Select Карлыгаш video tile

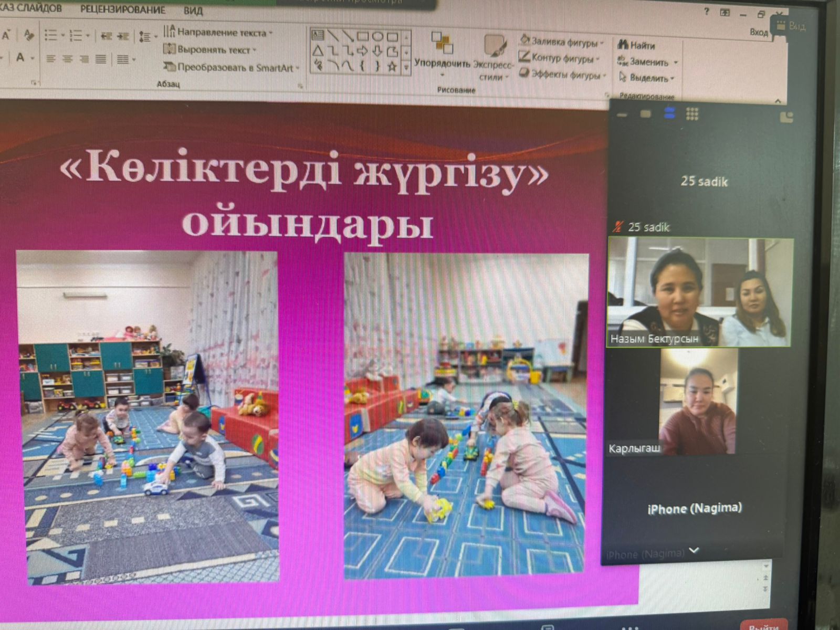point(698,402)
